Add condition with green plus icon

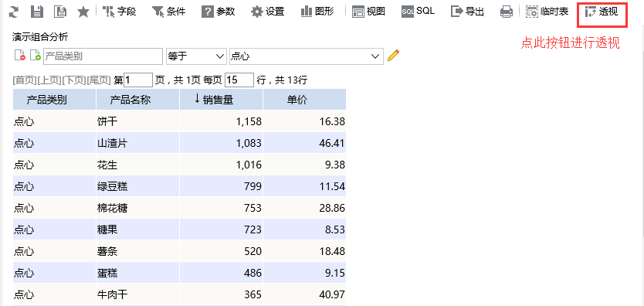point(36,56)
